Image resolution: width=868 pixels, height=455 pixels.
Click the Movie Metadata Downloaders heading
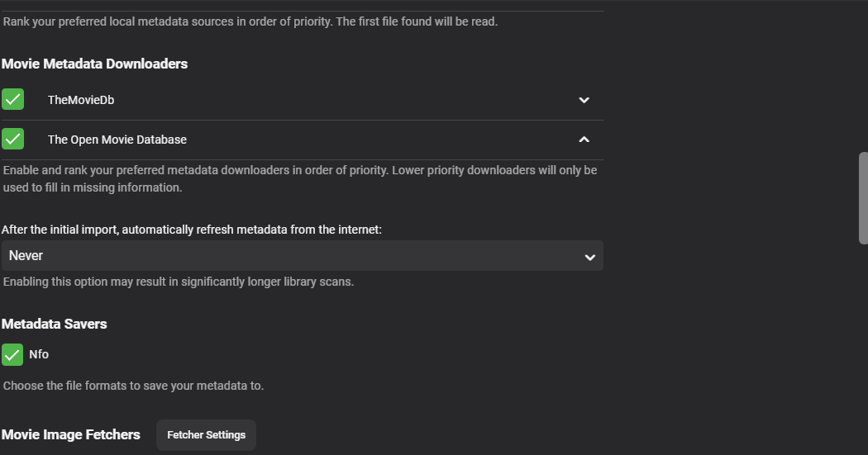pyautogui.click(x=94, y=64)
